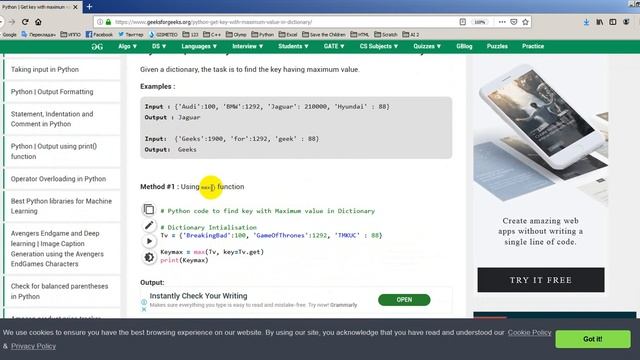The height and width of the screenshot is (360, 640).
Task: Open the Scratch bookmarks folder
Action: pyautogui.click(x=386, y=35)
